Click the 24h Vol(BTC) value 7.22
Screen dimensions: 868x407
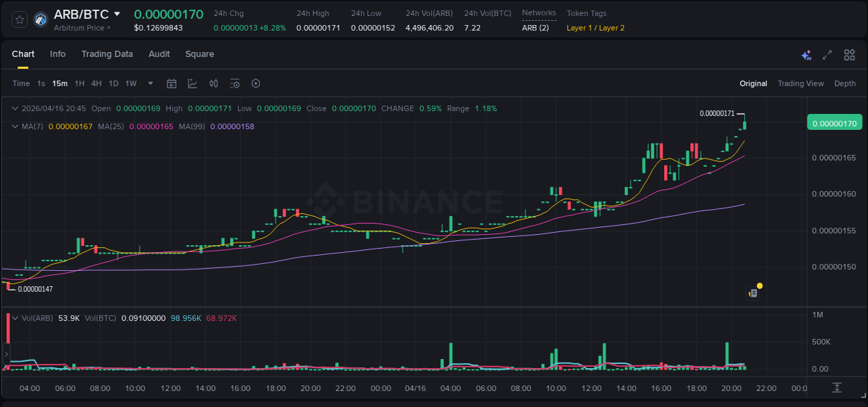click(x=471, y=28)
